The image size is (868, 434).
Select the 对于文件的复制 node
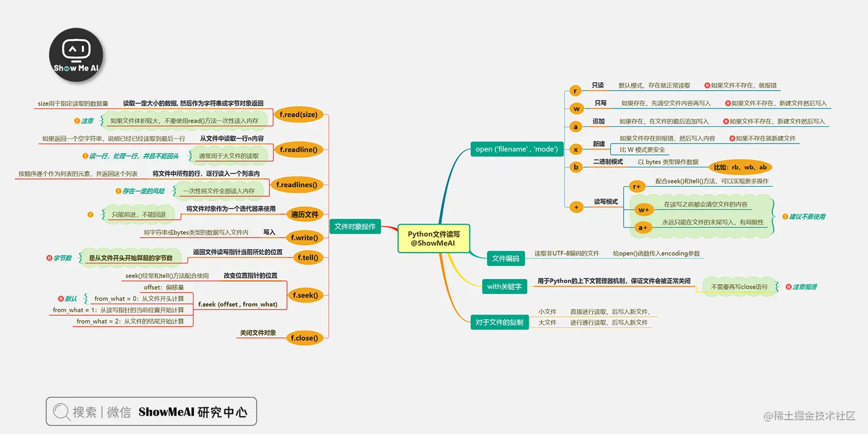pyautogui.click(x=499, y=322)
